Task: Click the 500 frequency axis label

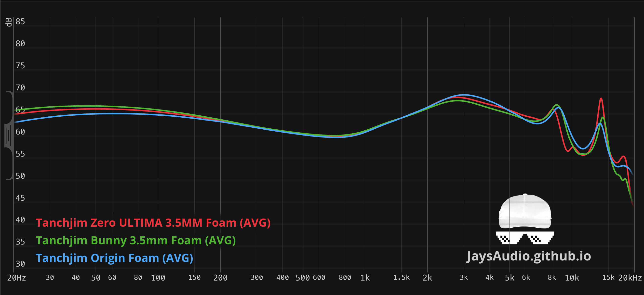Action: pyautogui.click(x=303, y=278)
